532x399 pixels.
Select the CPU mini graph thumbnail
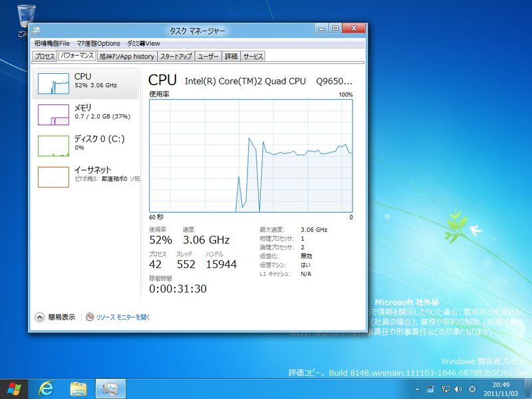point(53,84)
